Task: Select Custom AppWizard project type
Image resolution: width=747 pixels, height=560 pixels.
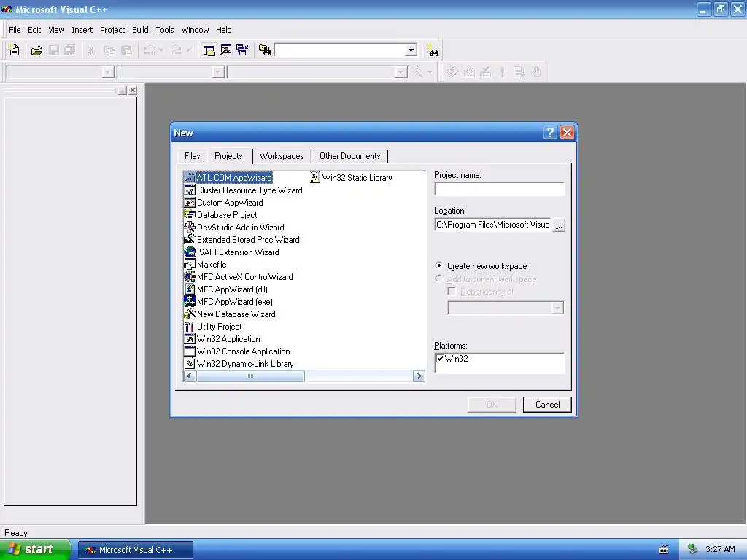Action: click(223, 203)
